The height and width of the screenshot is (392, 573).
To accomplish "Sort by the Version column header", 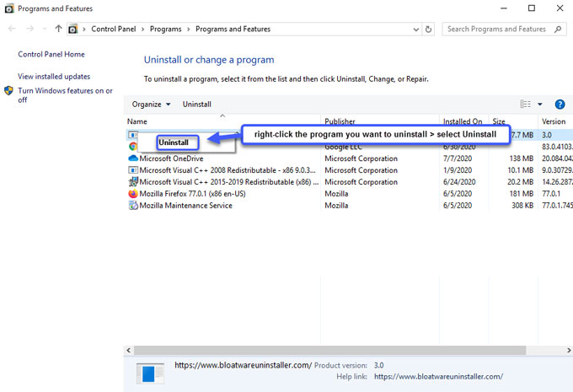I will click(x=554, y=121).
